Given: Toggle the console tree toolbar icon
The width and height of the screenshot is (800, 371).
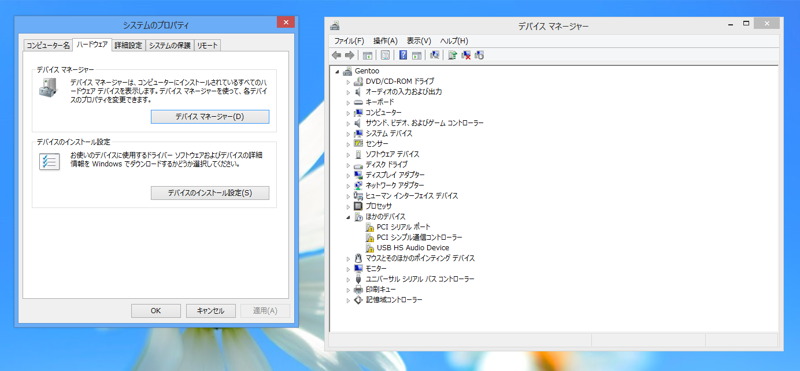Looking at the screenshot, I should click(367, 55).
